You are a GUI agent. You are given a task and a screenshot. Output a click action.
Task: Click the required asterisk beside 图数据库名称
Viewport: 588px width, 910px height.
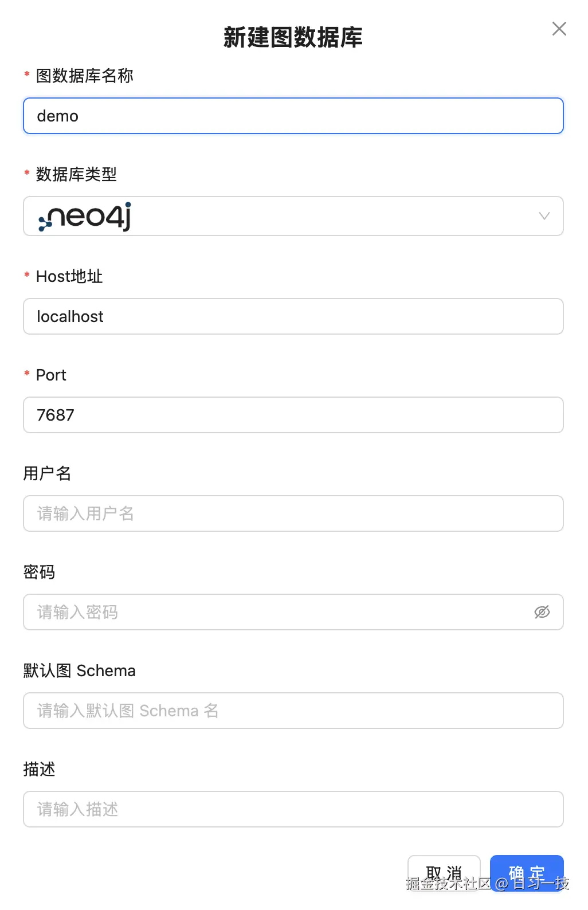pyautogui.click(x=26, y=75)
